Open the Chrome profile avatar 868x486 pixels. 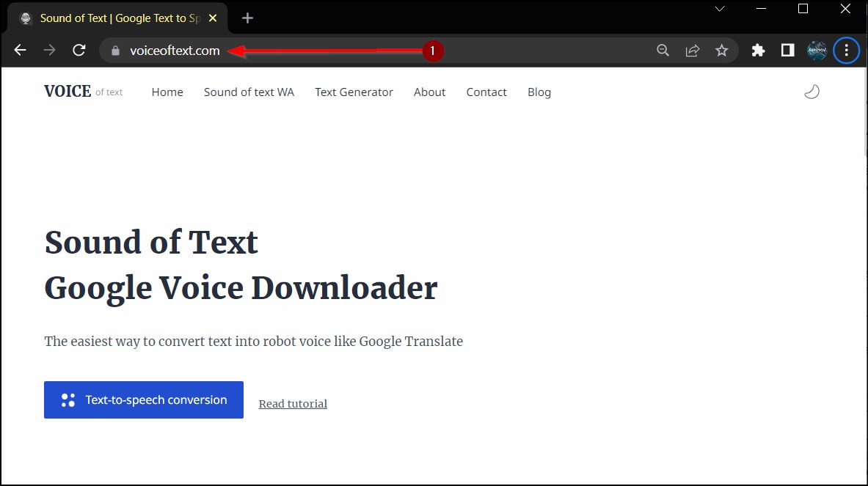817,51
